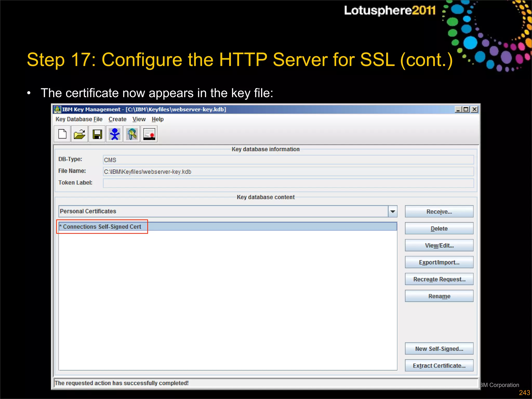This screenshot has width=532, height=399.
Task: Click the Delete button
Action: click(439, 228)
